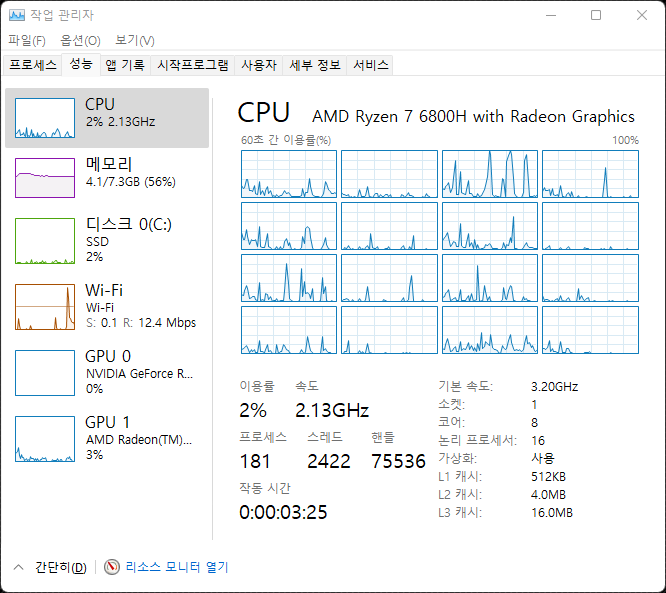
Task: Click the first logical processor graph
Action: pyautogui.click(x=289, y=174)
